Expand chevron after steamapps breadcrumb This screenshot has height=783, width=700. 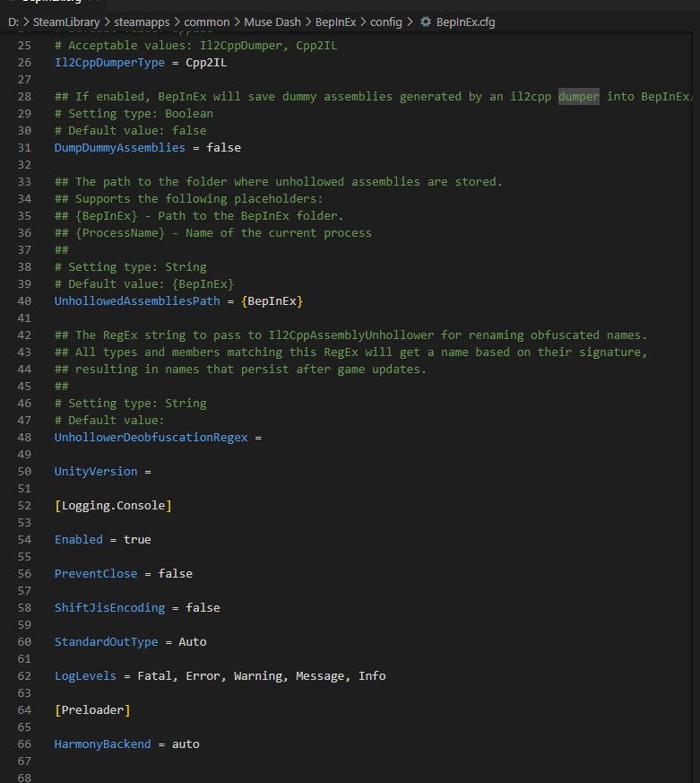[x=177, y=22]
